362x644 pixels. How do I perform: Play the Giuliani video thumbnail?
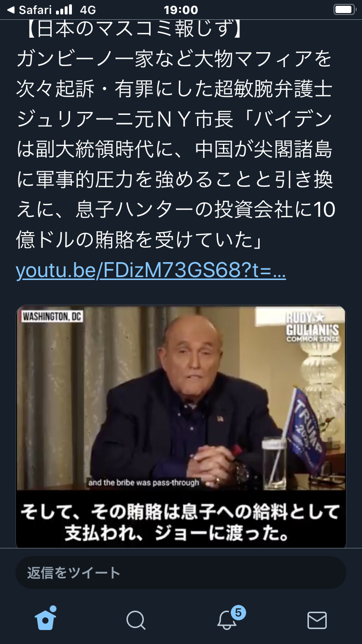coord(181,427)
